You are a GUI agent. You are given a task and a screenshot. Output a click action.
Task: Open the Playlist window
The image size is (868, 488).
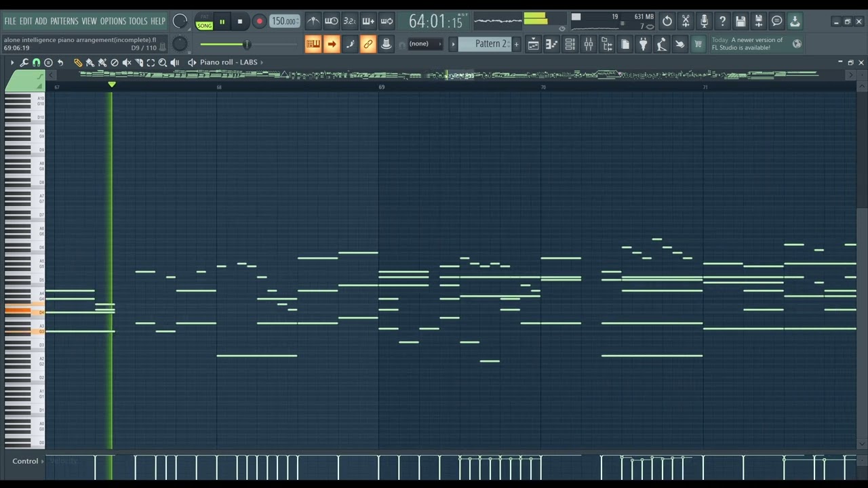[x=534, y=44]
